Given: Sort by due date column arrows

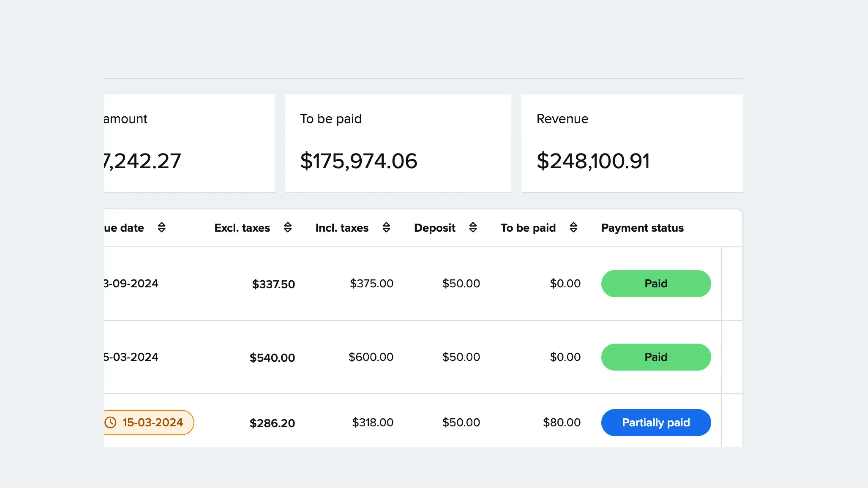Looking at the screenshot, I should 162,228.
